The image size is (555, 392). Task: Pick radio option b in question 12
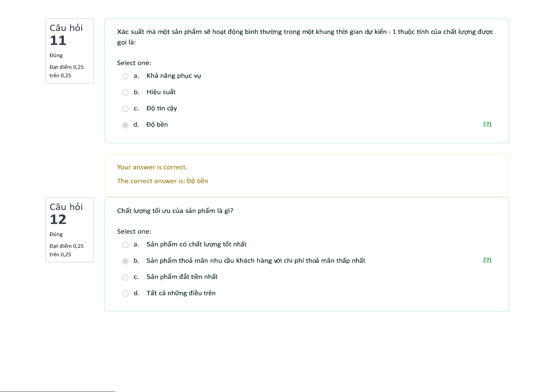125,261
